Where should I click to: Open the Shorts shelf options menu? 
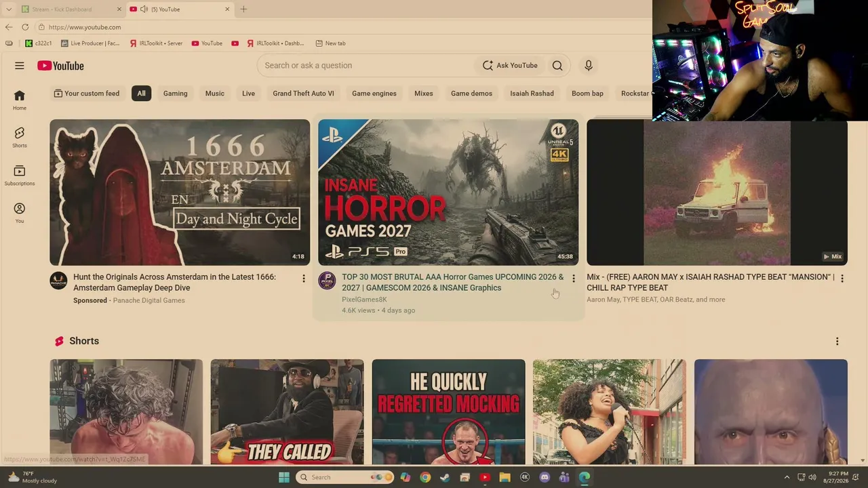point(837,342)
